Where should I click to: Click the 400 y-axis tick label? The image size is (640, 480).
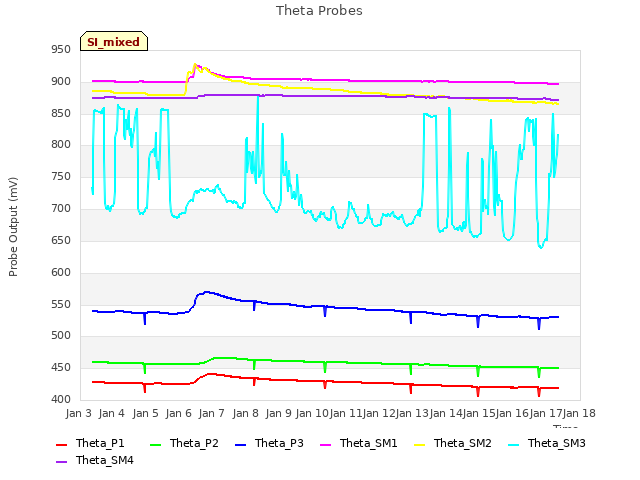(61, 399)
